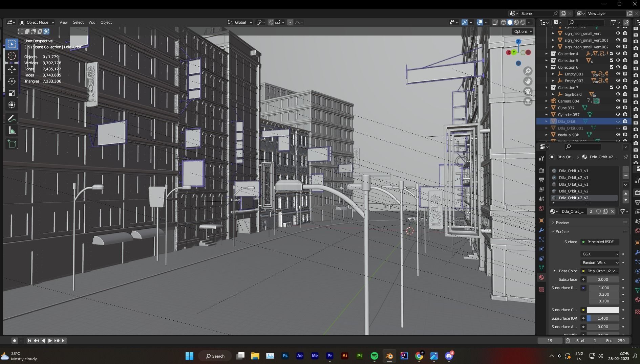Uncheck the Collection 4 exclude checkbox
Screen dimensions: 640x364
tap(612, 53)
